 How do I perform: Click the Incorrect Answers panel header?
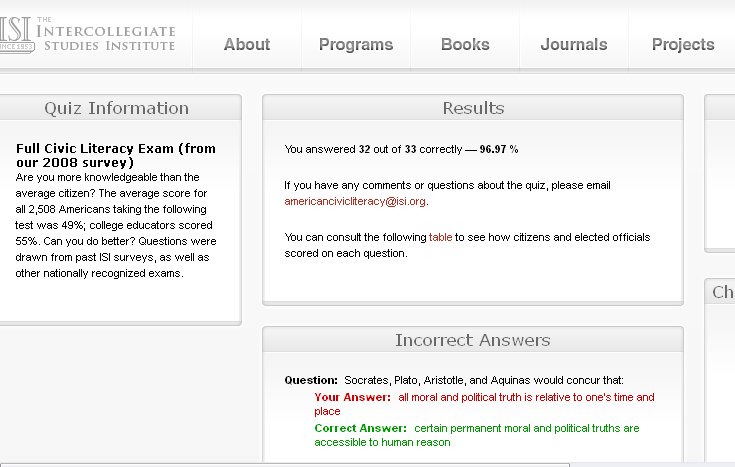tap(473, 340)
